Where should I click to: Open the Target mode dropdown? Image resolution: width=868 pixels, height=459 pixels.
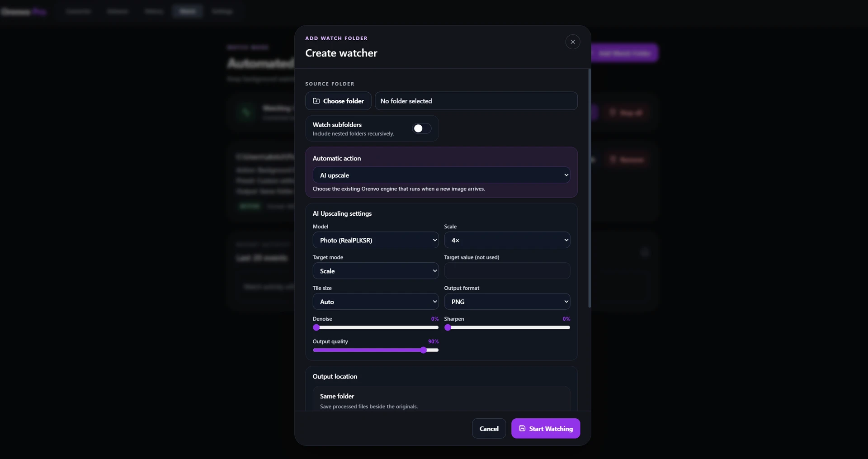click(376, 271)
